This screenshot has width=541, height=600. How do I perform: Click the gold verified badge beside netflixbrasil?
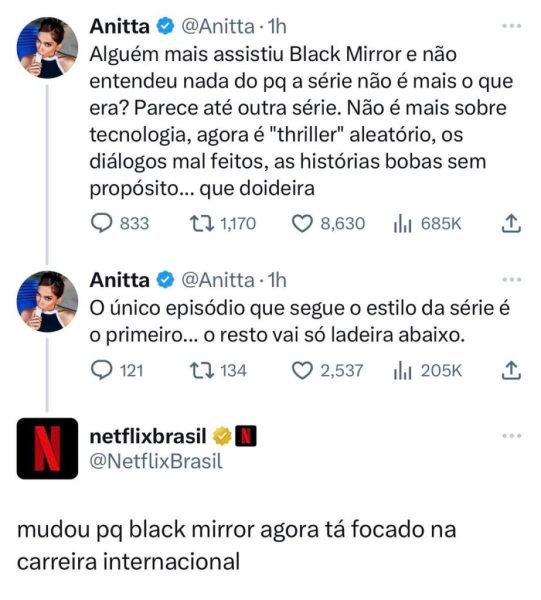pyautogui.click(x=222, y=436)
